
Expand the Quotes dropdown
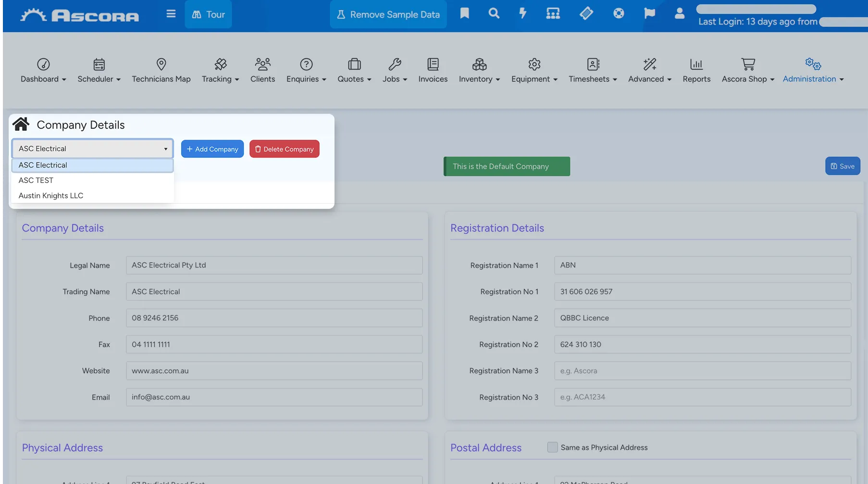[x=354, y=71]
